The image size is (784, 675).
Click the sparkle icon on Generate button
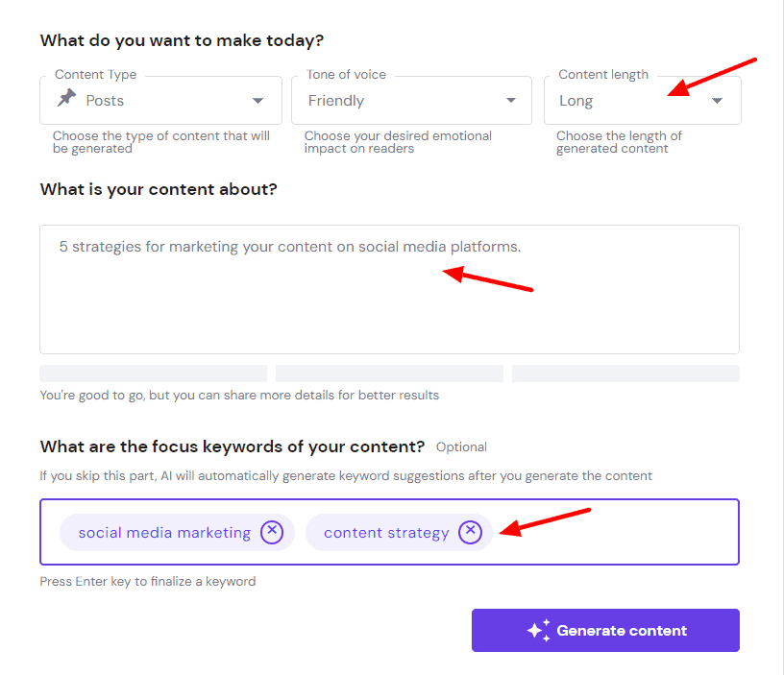538,631
